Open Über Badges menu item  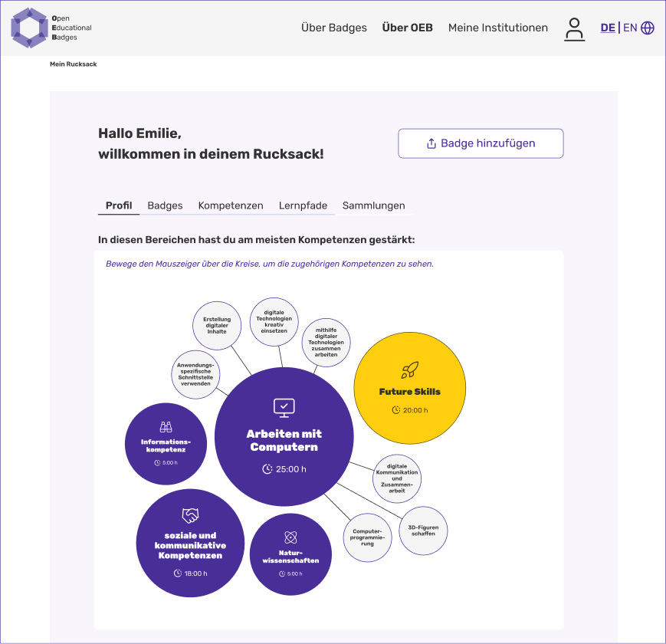[x=334, y=28]
